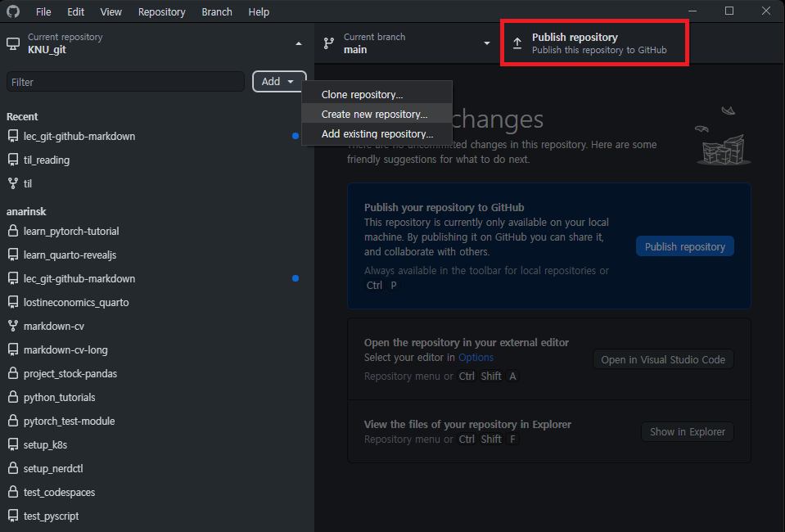Open the View menu
Image resolution: width=785 pixels, height=532 pixels.
111,11
